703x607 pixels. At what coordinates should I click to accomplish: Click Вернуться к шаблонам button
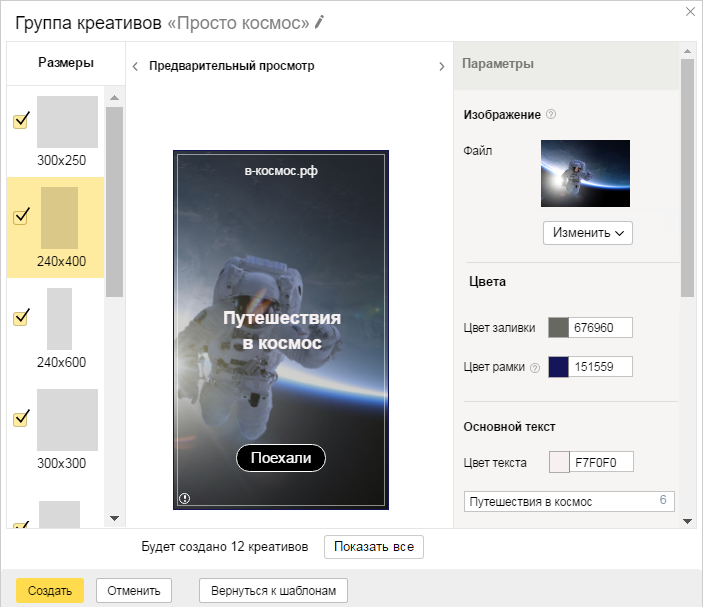click(273, 590)
